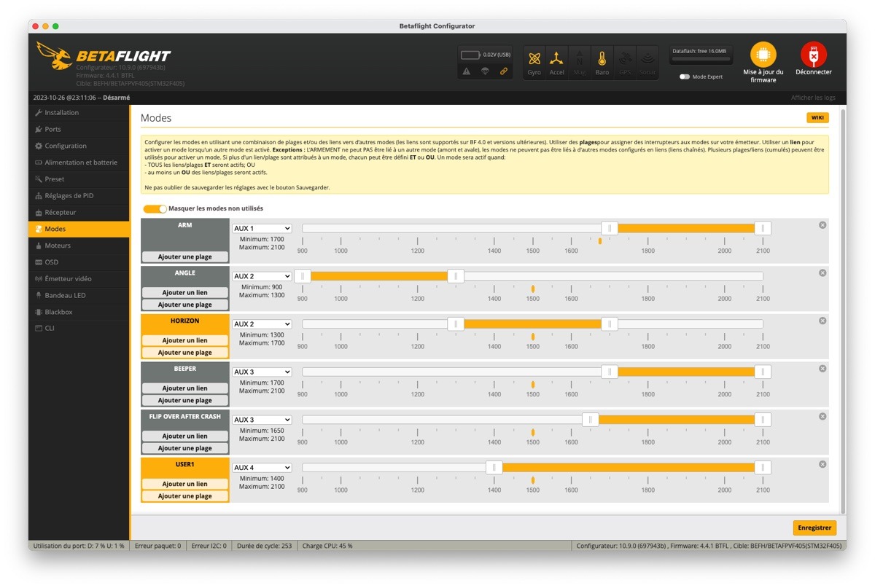Viewport: 875px width, 588px height.
Task: Remove the HORIZON range with its X icon
Action: pyautogui.click(x=822, y=321)
